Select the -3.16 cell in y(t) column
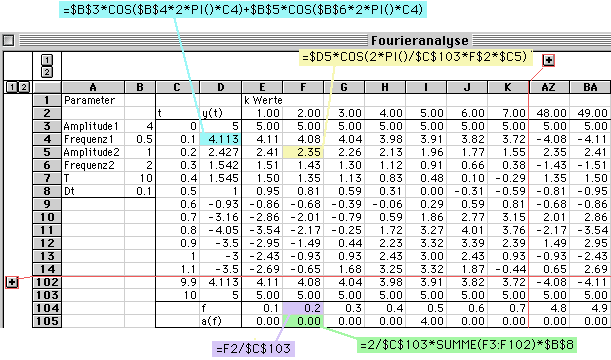The height and width of the screenshot is (360, 611). pyautogui.click(x=221, y=217)
